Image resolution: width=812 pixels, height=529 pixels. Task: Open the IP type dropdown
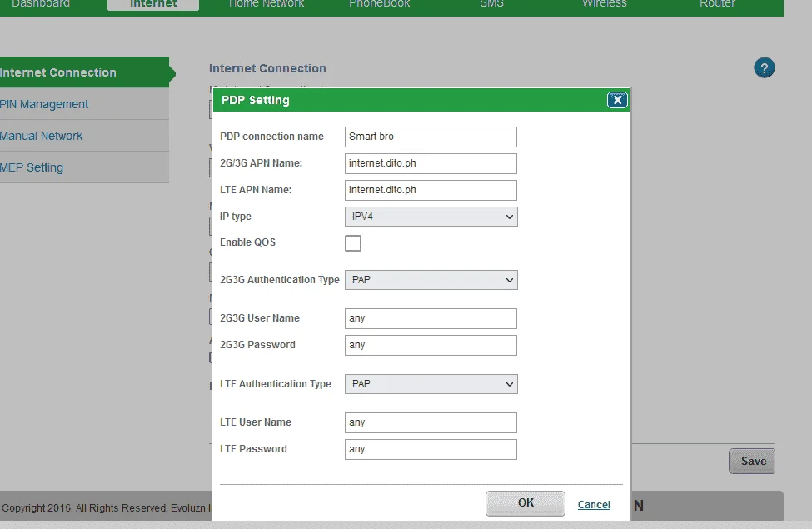click(431, 217)
